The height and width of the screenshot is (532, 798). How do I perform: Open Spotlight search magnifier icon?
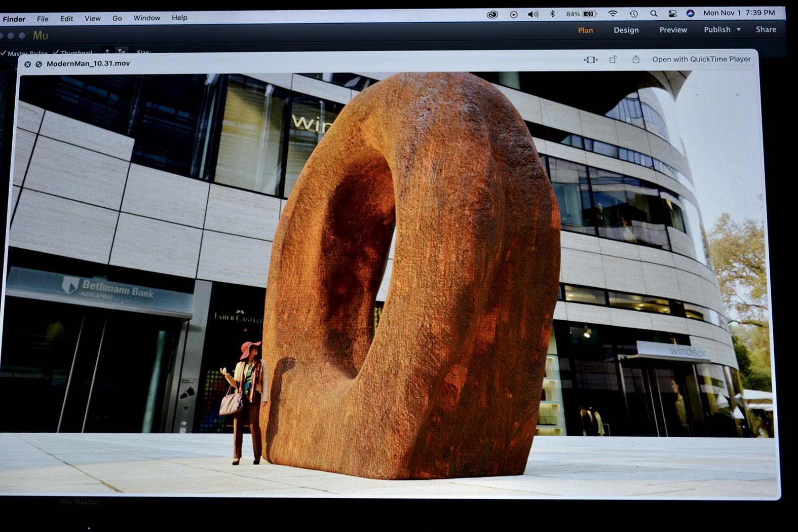coord(654,14)
